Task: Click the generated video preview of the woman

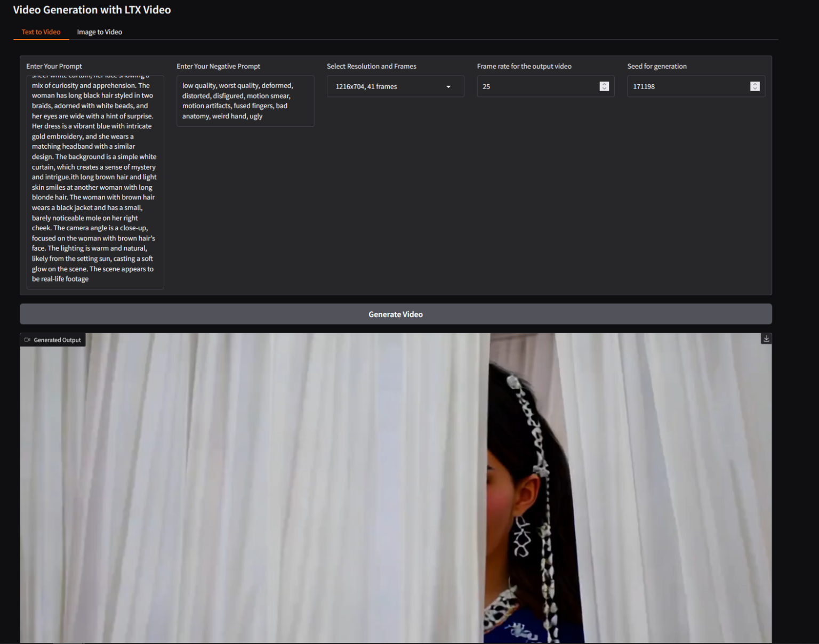Action: pyautogui.click(x=396, y=488)
